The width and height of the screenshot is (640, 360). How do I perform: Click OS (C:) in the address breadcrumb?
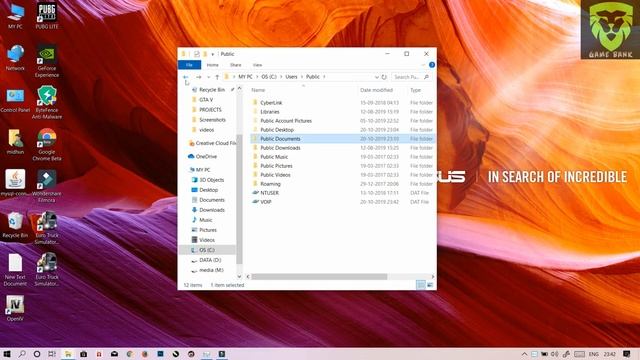pos(269,77)
